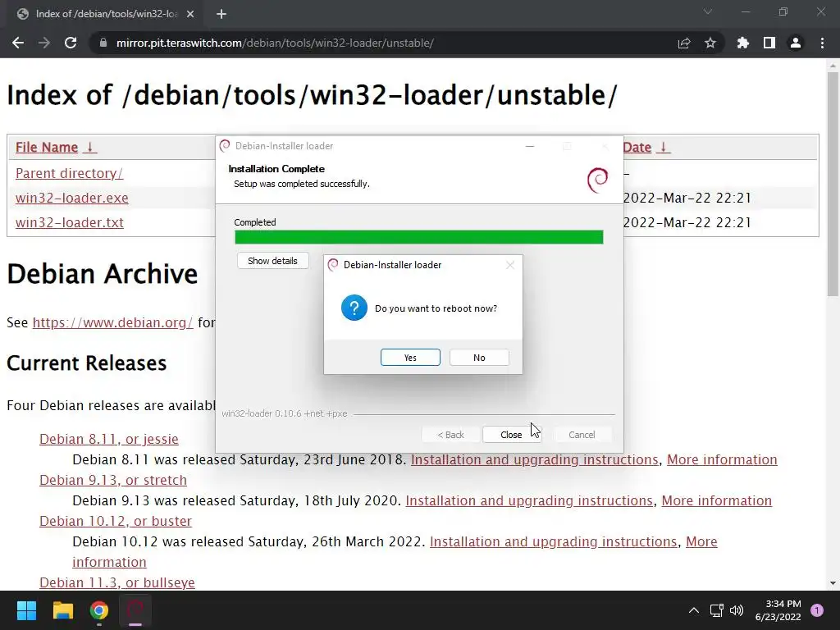Open the Windows Start menu

click(x=26, y=610)
